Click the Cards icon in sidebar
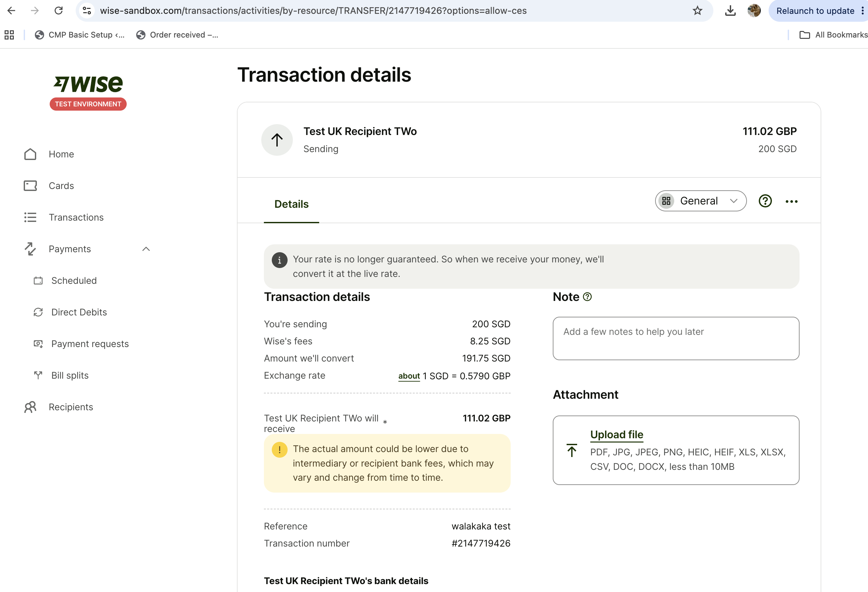868x592 pixels. pyautogui.click(x=30, y=186)
